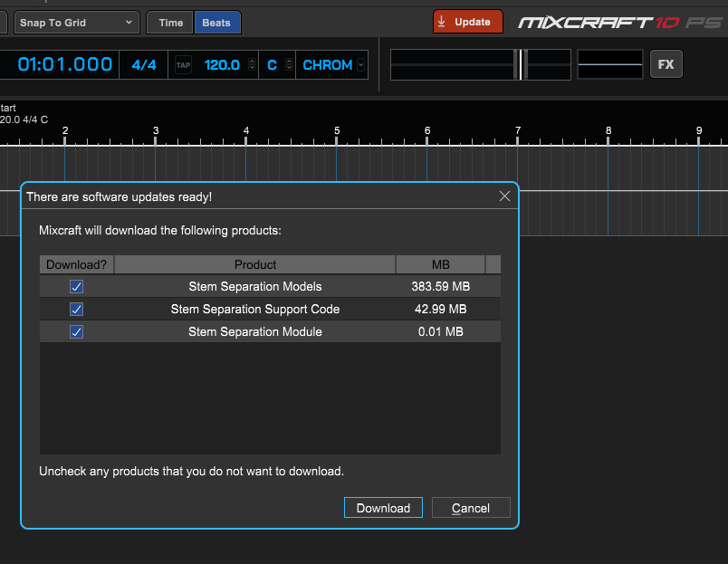Screen dimensions: 728x564
Task: Click measure 6 on the timeline ruler
Action: (x=427, y=131)
